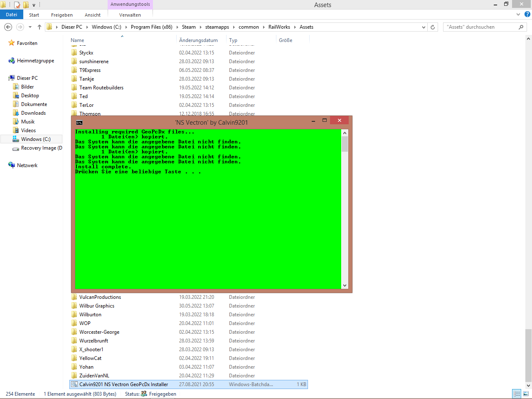Open the recent locations dropdown arrow
Screen dimensions: 532x399
pyautogui.click(x=30, y=27)
